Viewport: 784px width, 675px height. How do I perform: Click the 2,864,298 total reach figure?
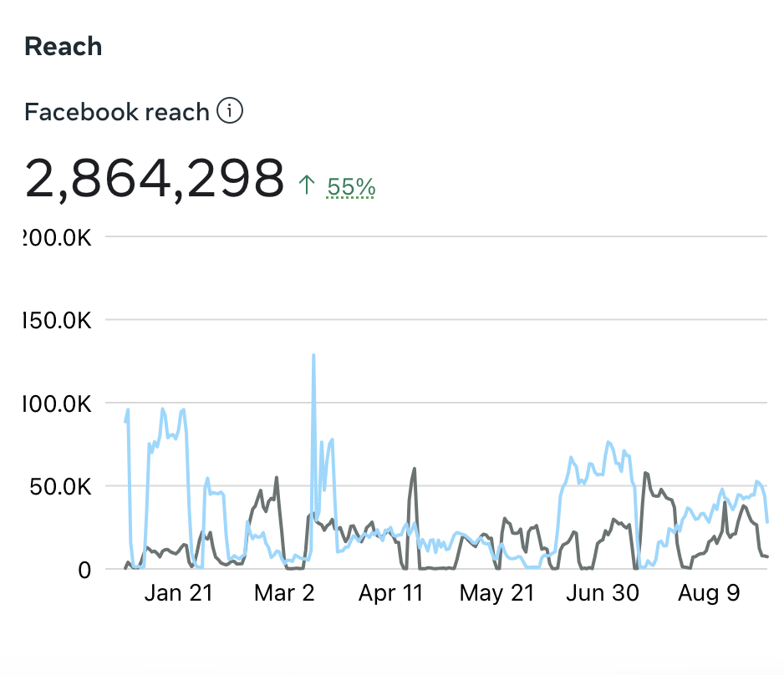tap(155, 178)
